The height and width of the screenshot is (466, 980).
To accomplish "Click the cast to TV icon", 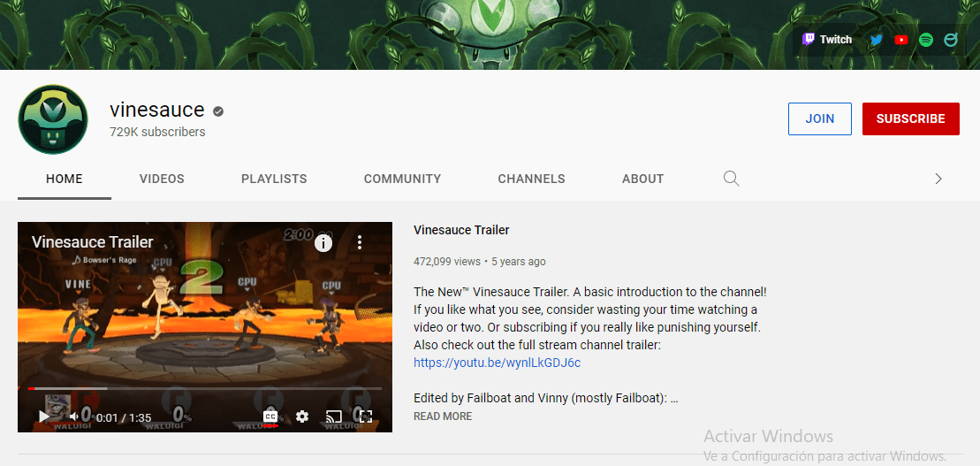I will [334, 416].
